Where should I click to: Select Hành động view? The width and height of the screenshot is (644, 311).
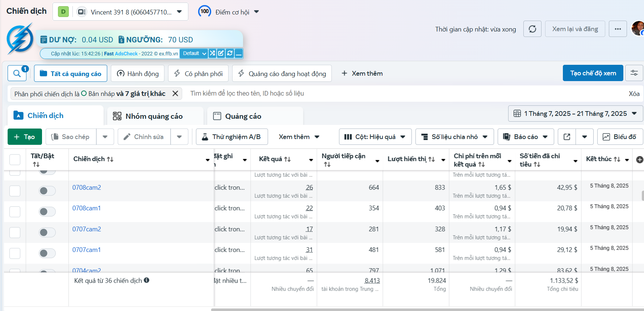(x=138, y=73)
